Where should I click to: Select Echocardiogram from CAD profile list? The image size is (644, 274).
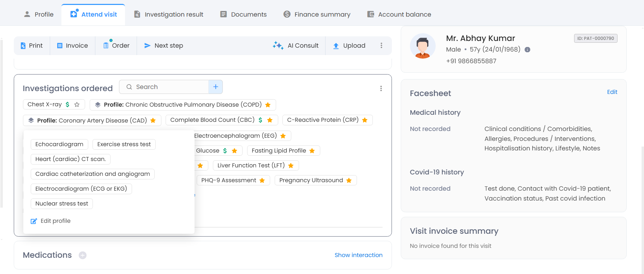59,144
